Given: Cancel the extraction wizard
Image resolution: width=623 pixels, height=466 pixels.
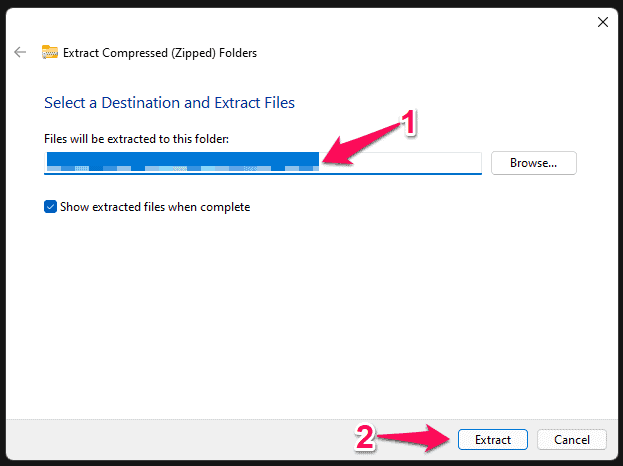Looking at the screenshot, I should 571,439.
